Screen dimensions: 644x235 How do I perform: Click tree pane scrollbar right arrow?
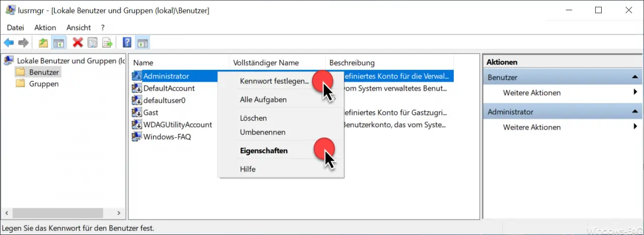(x=118, y=212)
